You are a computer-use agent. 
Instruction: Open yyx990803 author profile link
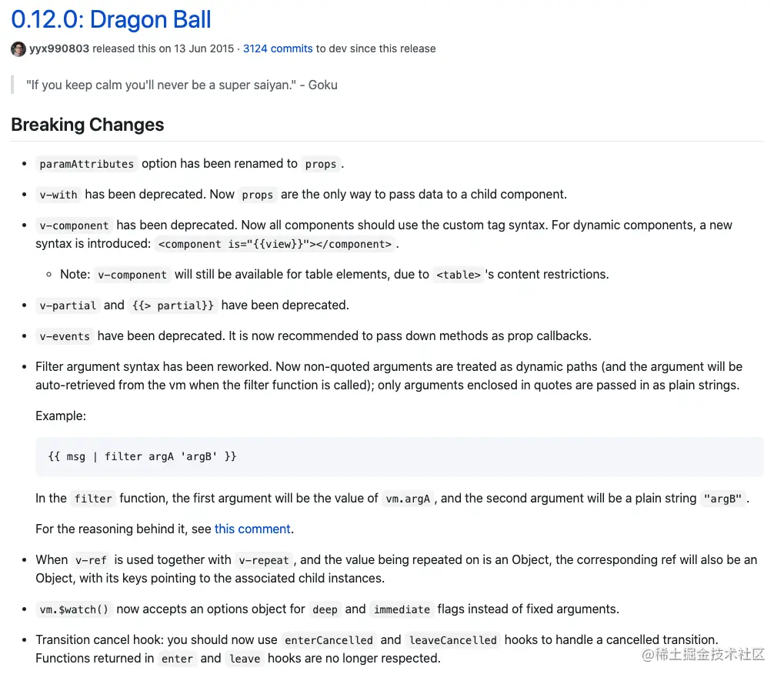(x=59, y=48)
